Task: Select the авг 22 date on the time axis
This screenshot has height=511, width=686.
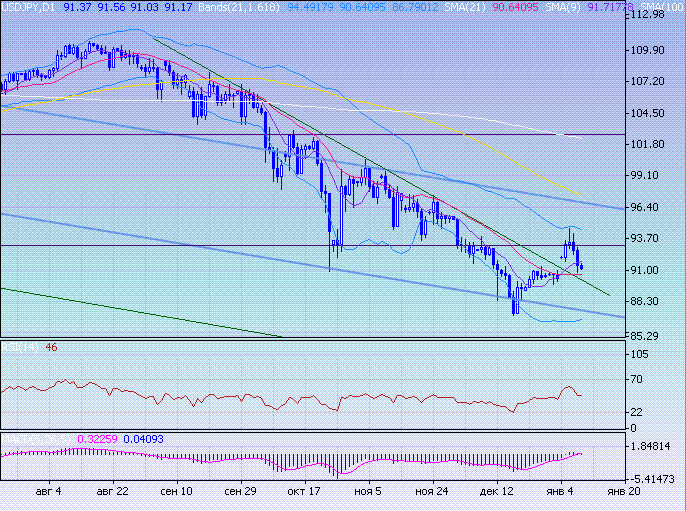Action: pos(113,493)
